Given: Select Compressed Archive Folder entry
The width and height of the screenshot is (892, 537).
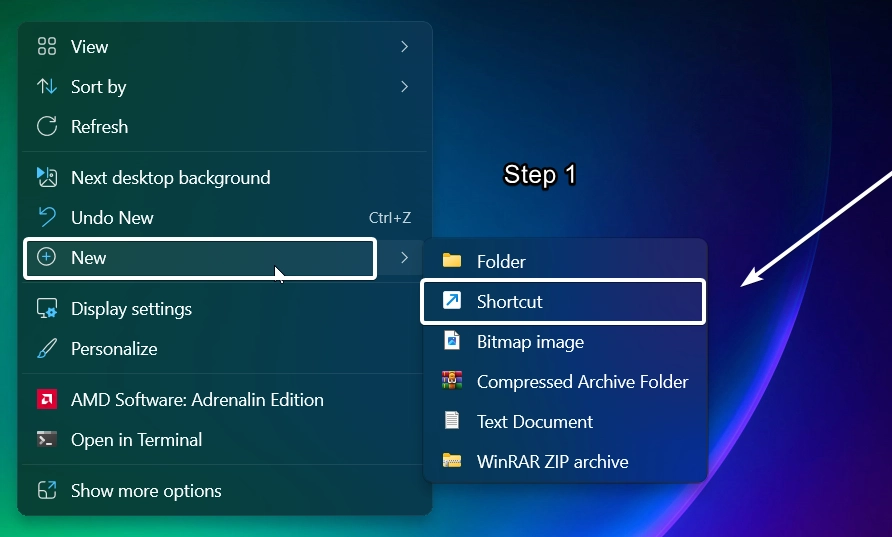Looking at the screenshot, I should [x=564, y=381].
